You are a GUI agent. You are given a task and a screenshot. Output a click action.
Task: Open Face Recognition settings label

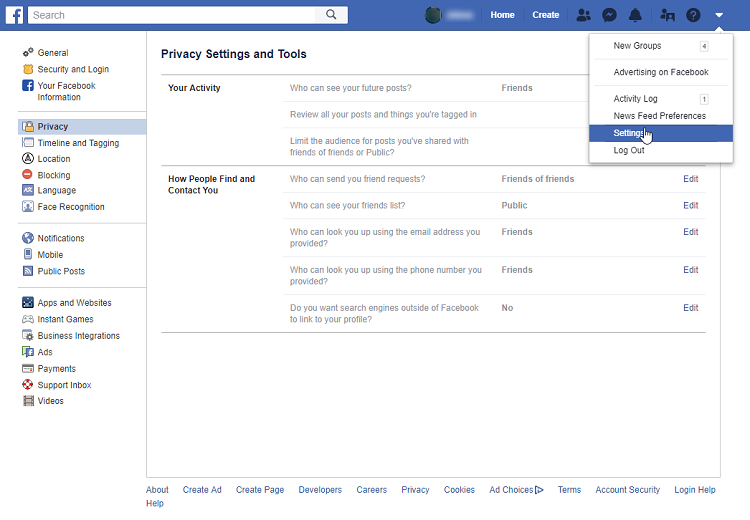coord(71,207)
